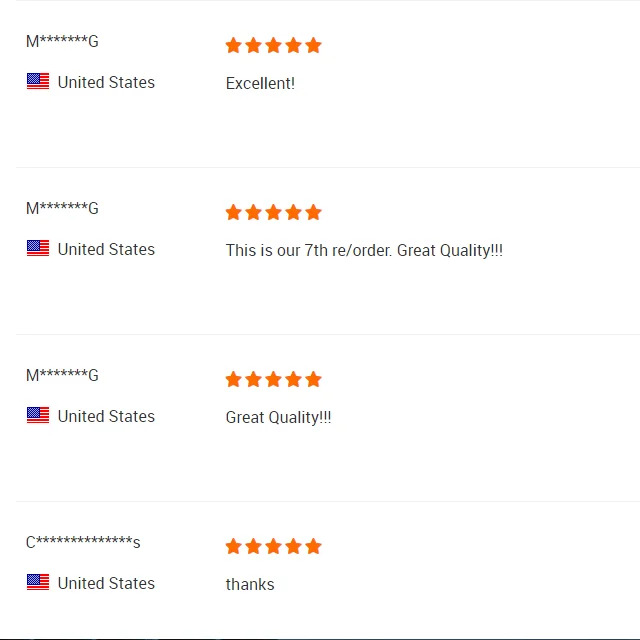The width and height of the screenshot is (640, 640).
Task: Click "This is our 7th re/order" review text
Action: click(x=364, y=250)
